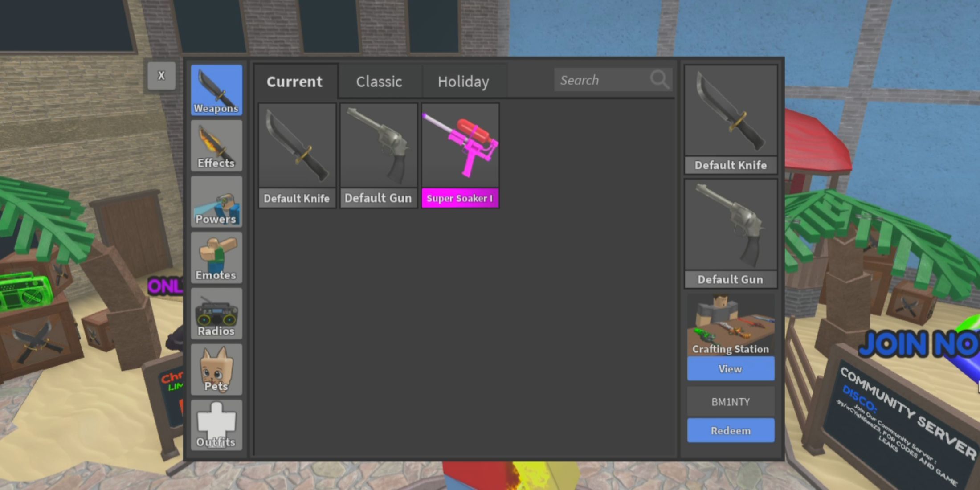
Task: Select the Current tab
Action: (x=294, y=81)
